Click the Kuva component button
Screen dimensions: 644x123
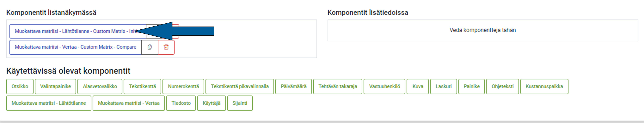tap(417, 86)
